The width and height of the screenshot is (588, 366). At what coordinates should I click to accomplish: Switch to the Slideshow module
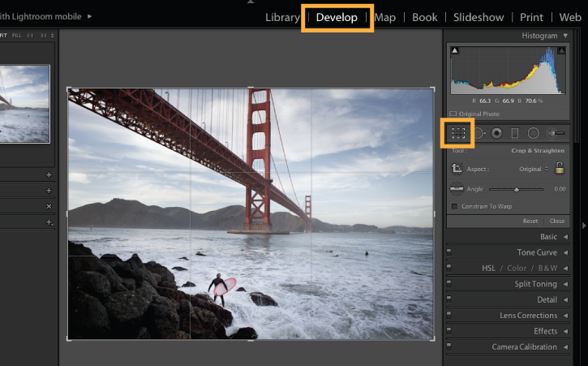coord(479,17)
